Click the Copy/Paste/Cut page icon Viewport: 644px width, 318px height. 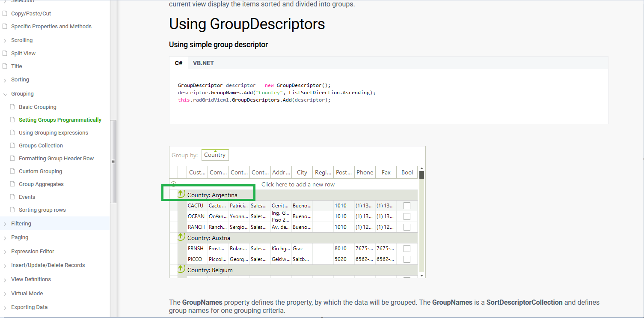[x=5, y=14]
